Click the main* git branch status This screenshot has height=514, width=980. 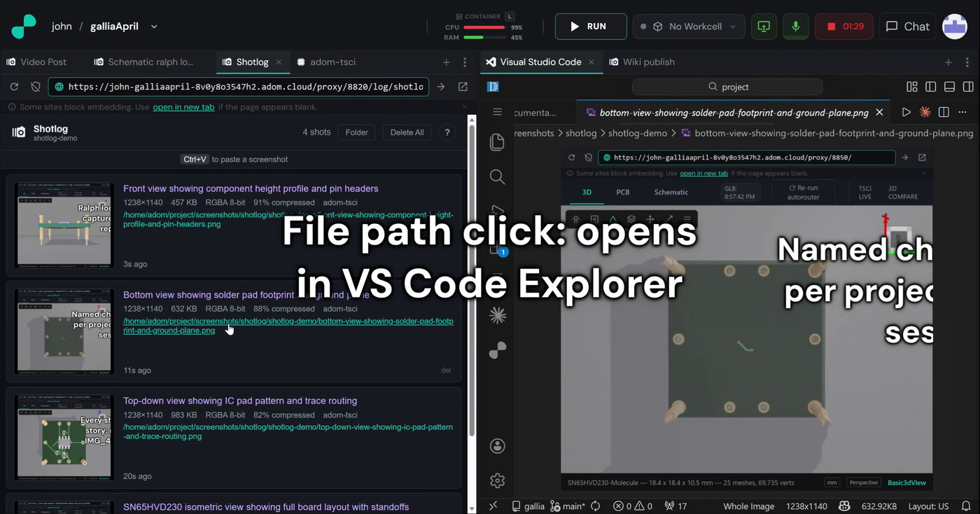point(568,506)
